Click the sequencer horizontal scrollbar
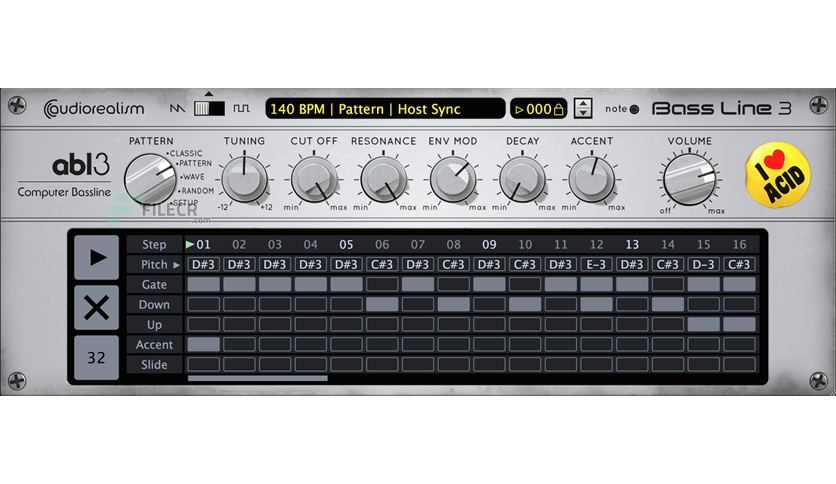Screen dimensions: 836x484 click(x=258, y=378)
